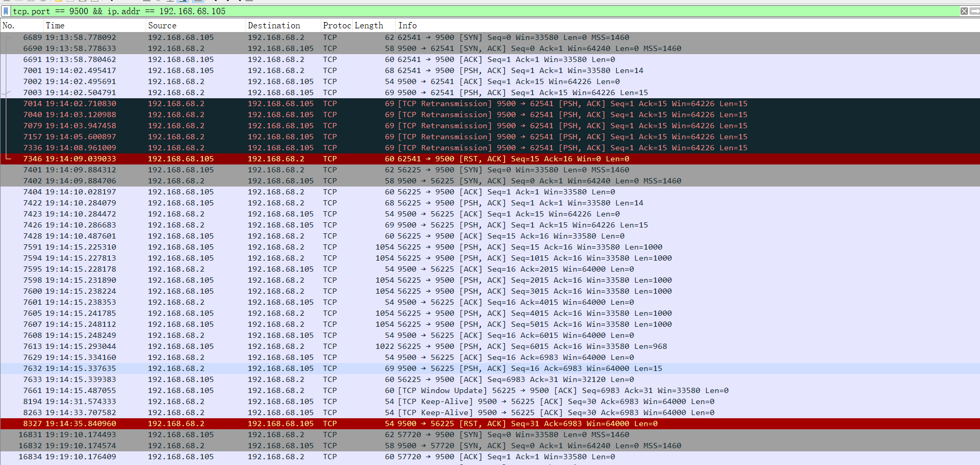This screenshot has height=465, width=980.
Task: Sort by the Protocol column header
Action: tap(336, 25)
